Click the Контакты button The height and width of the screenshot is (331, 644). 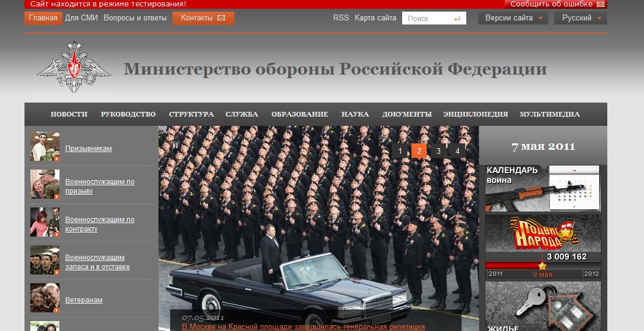pyautogui.click(x=203, y=18)
